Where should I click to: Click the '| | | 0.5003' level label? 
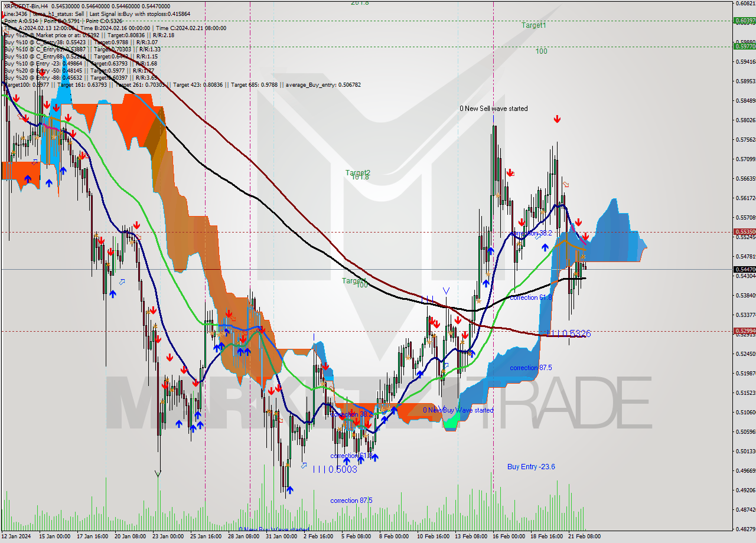(x=335, y=469)
